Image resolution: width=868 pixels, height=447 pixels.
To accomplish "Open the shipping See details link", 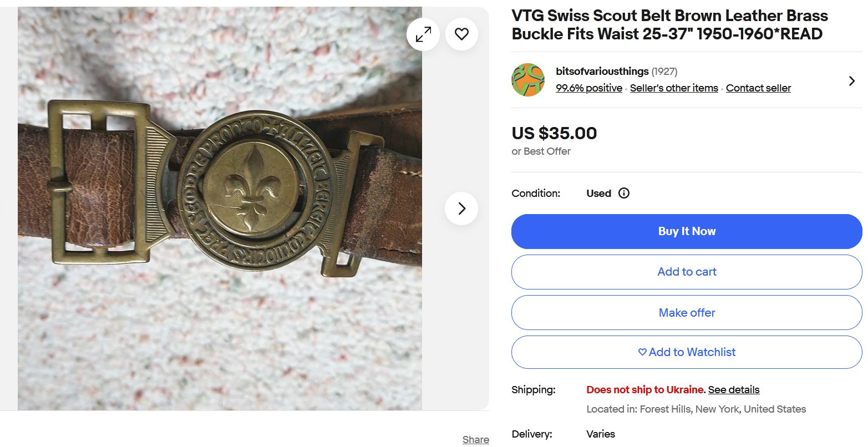I will 734,390.
